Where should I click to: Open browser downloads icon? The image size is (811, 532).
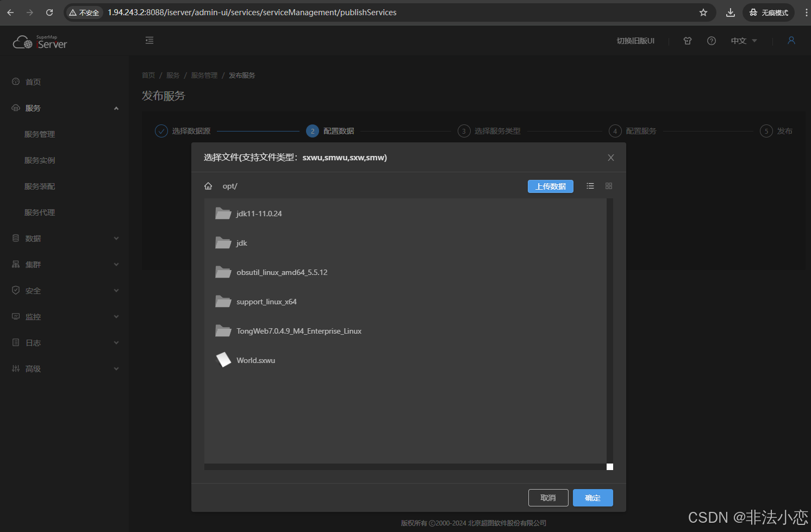click(731, 12)
